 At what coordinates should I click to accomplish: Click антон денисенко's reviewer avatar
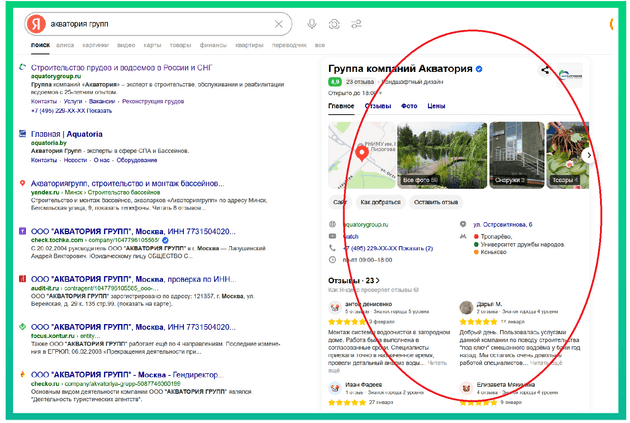335,308
